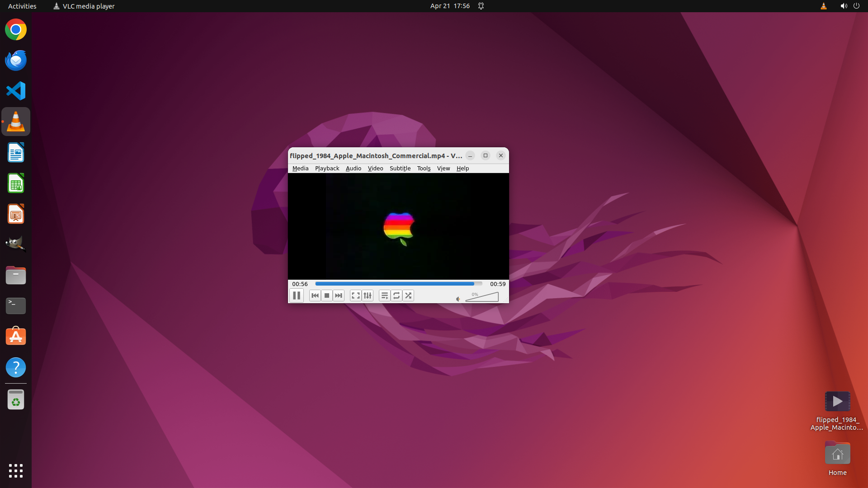The height and width of the screenshot is (488, 868).
Task: Toggle fullscreen video mode
Action: pyautogui.click(x=356, y=296)
